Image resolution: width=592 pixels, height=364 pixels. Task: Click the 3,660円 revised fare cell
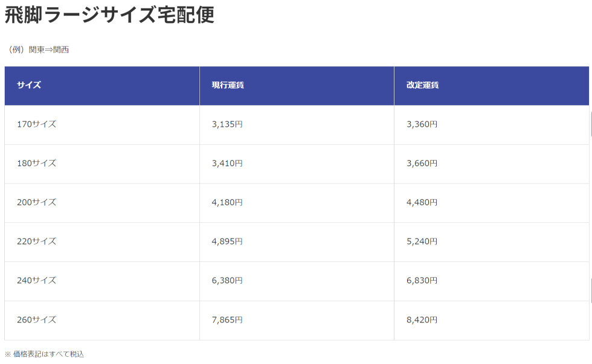422,164
